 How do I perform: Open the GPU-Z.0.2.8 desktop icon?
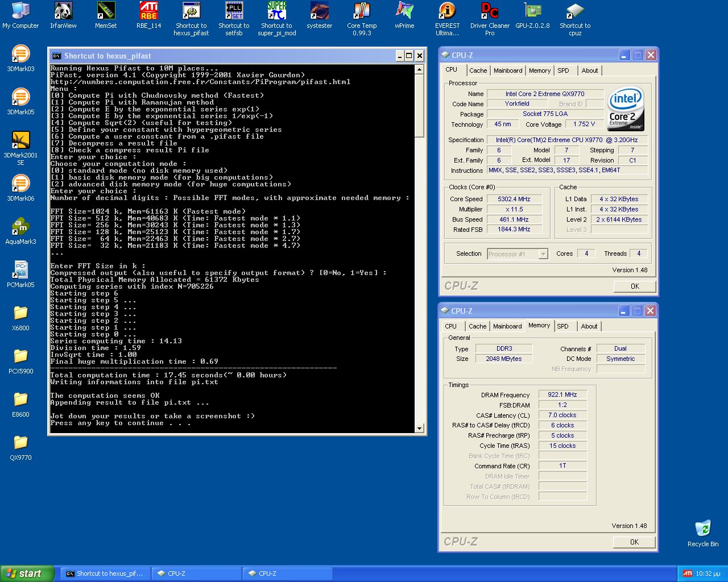click(x=532, y=15)
